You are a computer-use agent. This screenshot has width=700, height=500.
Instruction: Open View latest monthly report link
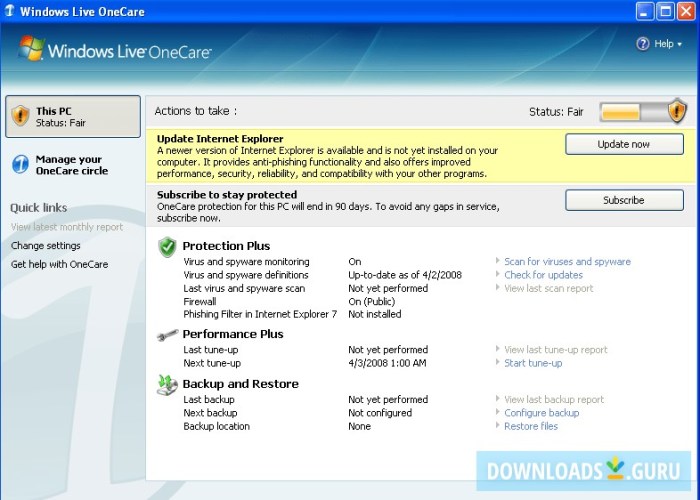pyautogui.click(x=67, y=227)
